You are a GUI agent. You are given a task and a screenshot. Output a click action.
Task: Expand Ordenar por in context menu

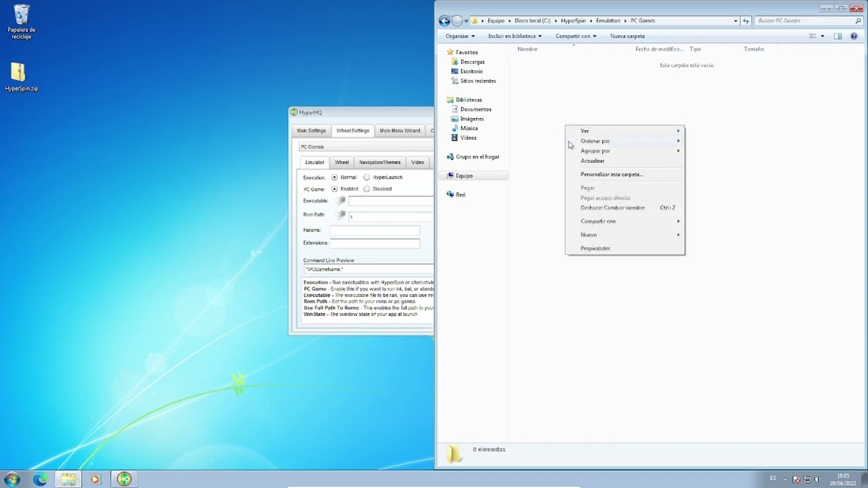point(625,141)
